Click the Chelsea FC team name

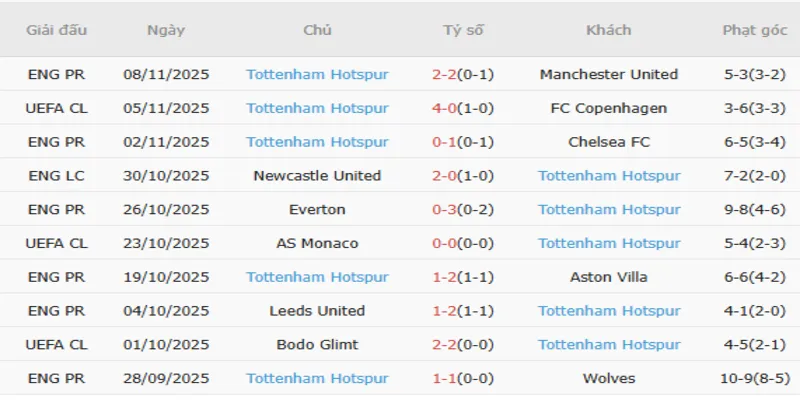pos(608,142)
